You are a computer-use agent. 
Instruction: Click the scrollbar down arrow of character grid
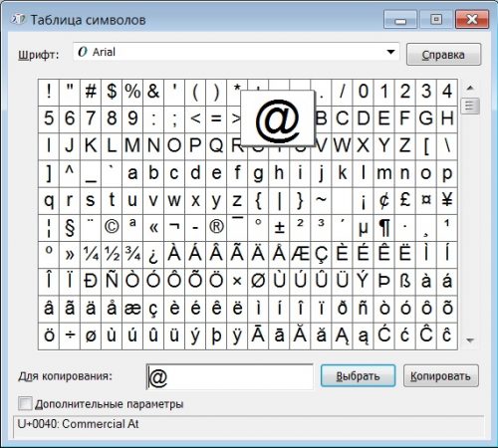coord(470,340)
